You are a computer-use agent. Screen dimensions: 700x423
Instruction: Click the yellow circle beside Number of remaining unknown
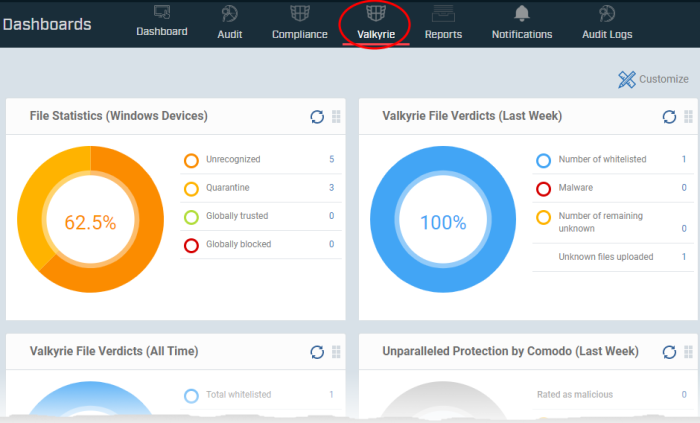543,217
